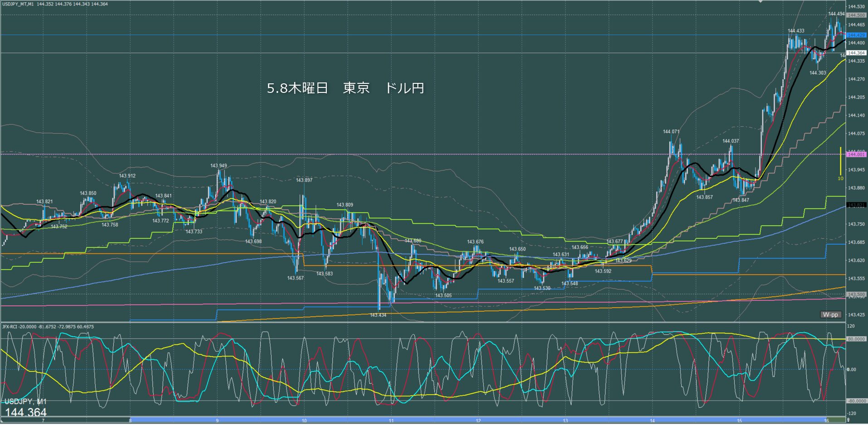The height and width of the screenshot is (425, 868).
Task: Click the chart shift triangle marker at top
Action: [x=761, y=2]
